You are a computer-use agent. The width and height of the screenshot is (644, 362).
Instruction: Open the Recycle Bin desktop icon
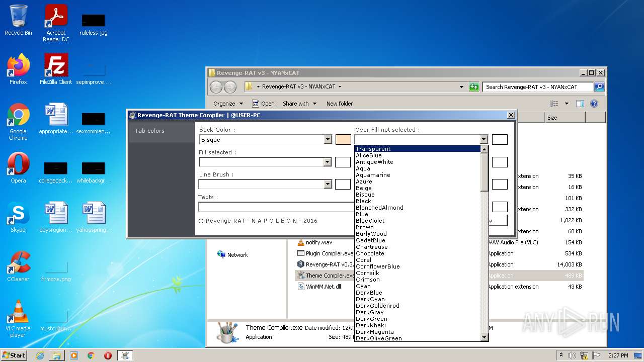(18, 20)
